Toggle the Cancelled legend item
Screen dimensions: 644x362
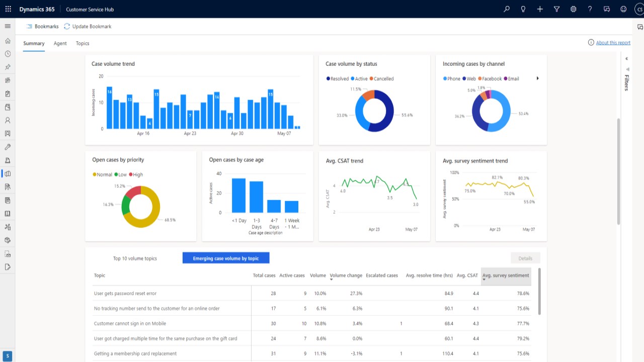[x=381, y=79]
